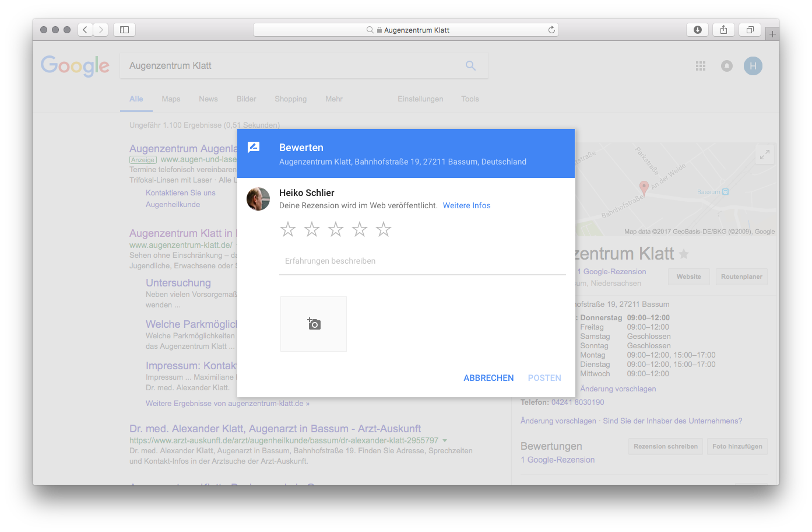812x532 pixels.
Task: Click the add photo camera icon
Action: [314, 324]
